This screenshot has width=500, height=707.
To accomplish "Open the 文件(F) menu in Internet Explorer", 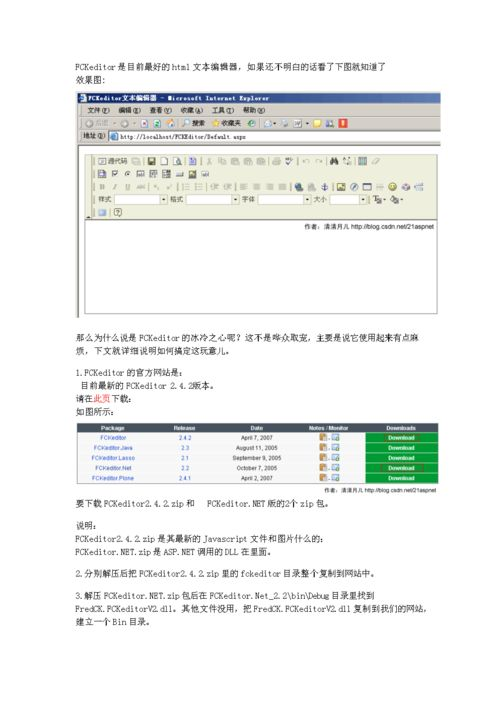I will pyautogui.click(x=98, y=110).
